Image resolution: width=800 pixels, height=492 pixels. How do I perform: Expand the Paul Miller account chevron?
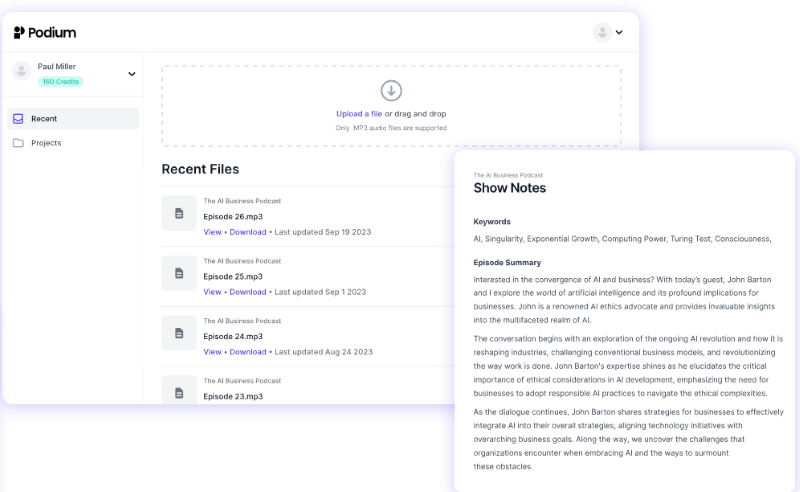[131, 74]
